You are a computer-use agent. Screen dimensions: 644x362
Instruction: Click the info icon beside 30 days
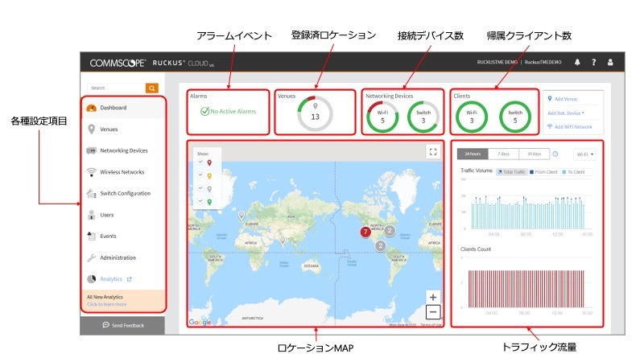point(555,154)
